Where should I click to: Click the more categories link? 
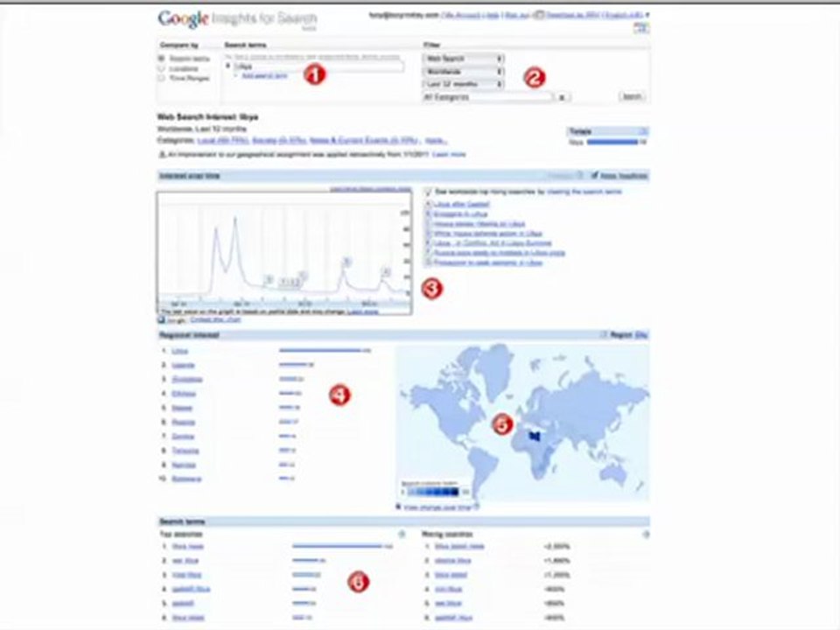[x=436, y=140]
